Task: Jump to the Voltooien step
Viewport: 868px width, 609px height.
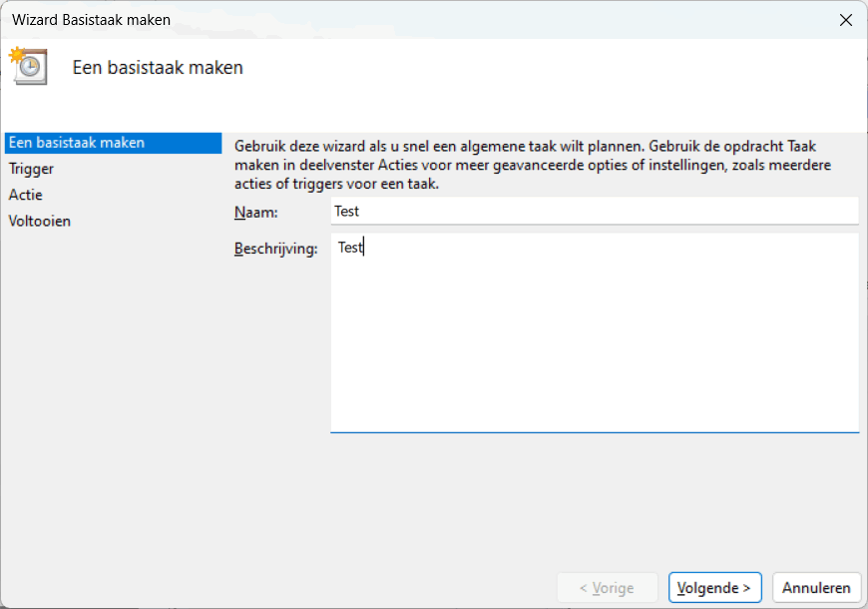Action: (40, 221)
